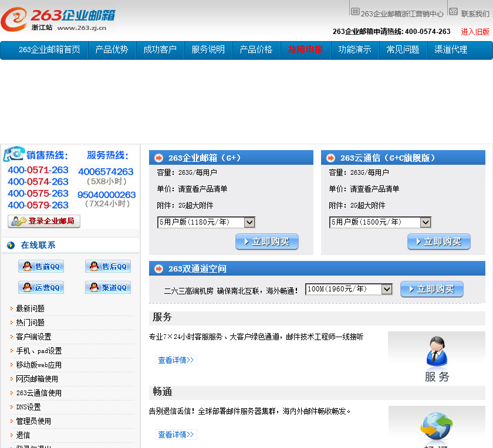Click 登录企业邮局 button
Image resolution: width=493 pixels, height=448 pixels.
click(x=44, y=221)
